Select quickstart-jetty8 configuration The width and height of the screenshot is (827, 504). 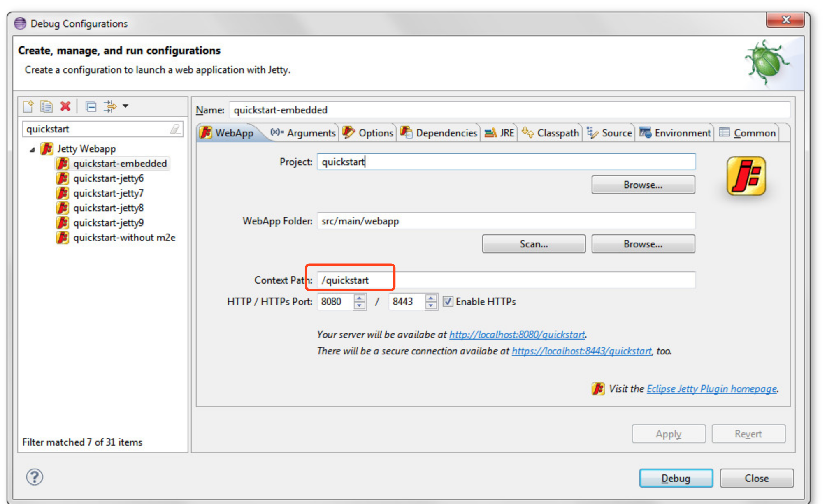108,208
